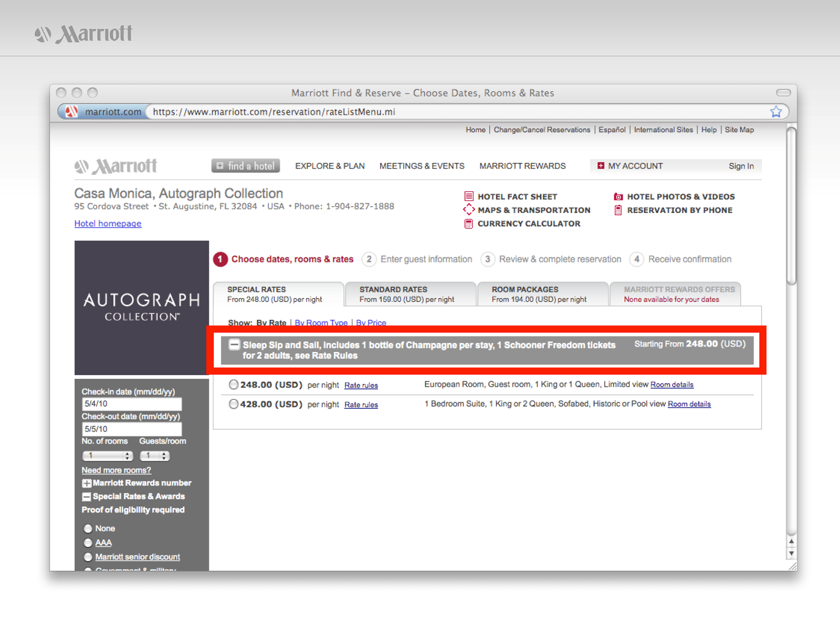The height and width of the screenshot is (630, 840).
Task: Click the find a hotel button
Action: (246, 166)
